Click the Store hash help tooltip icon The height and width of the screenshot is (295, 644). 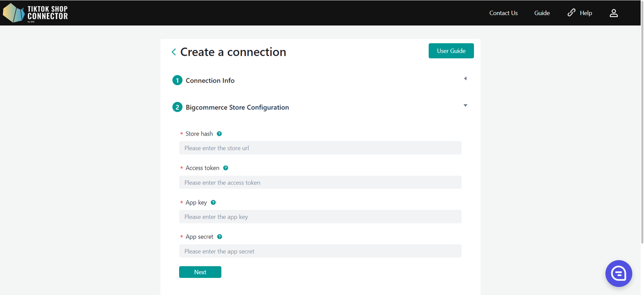point(219,134)
